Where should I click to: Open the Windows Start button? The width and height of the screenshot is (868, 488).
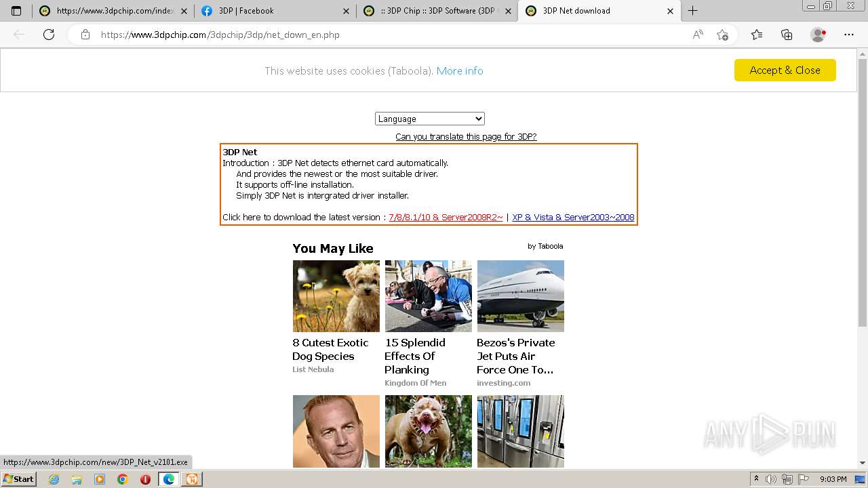pos(18,479)
